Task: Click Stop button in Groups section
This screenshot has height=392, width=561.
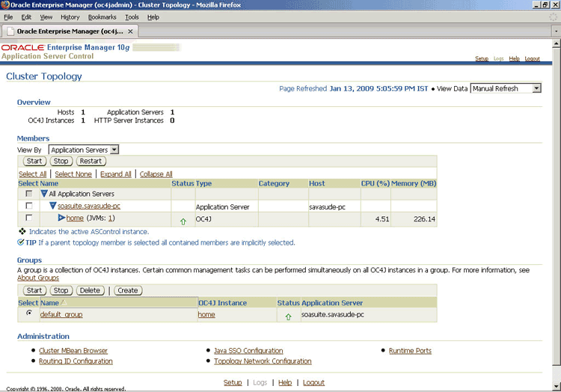Action: pyautogui.click(x=61, y=290)
